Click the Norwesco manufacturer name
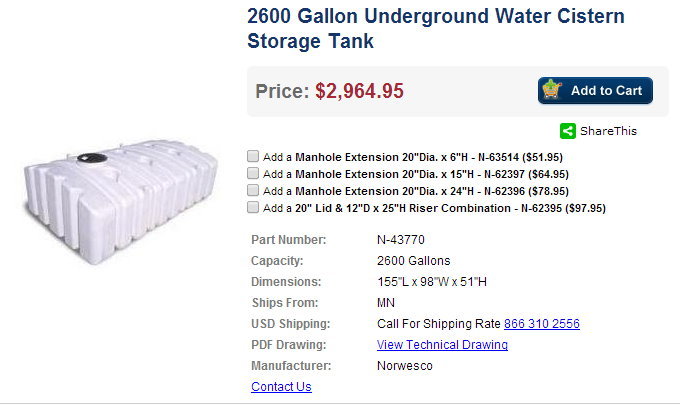Viewport: 680px width, 405px height. coord(404,366)
